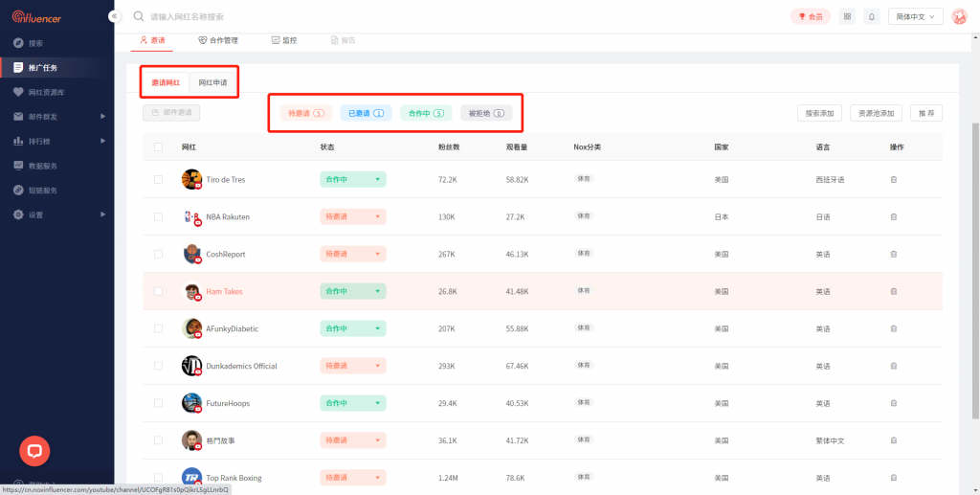Open status dropdown for Ham Takes
The height and width of the screenshot is (495, 980).
click(x=352, y=291)
